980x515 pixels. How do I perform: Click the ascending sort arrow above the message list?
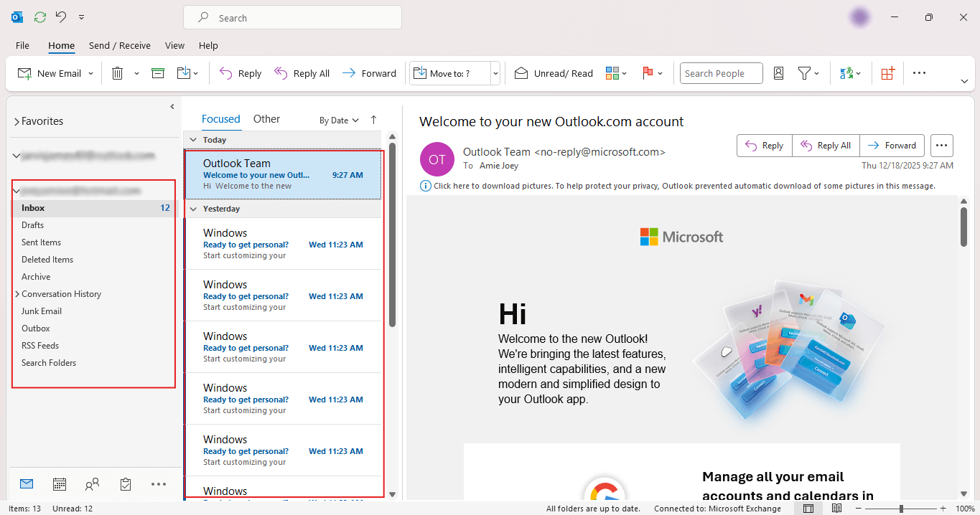374,119
